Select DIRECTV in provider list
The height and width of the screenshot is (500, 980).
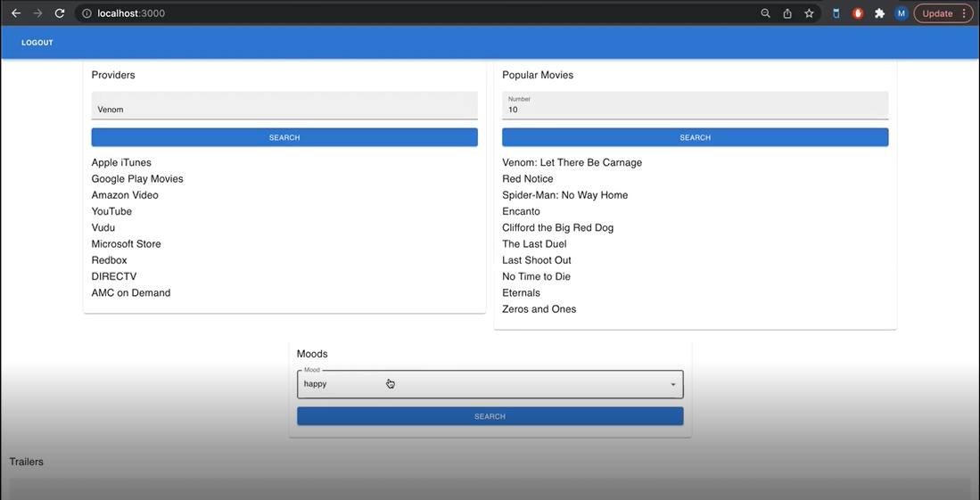click(x=114, y=276)
